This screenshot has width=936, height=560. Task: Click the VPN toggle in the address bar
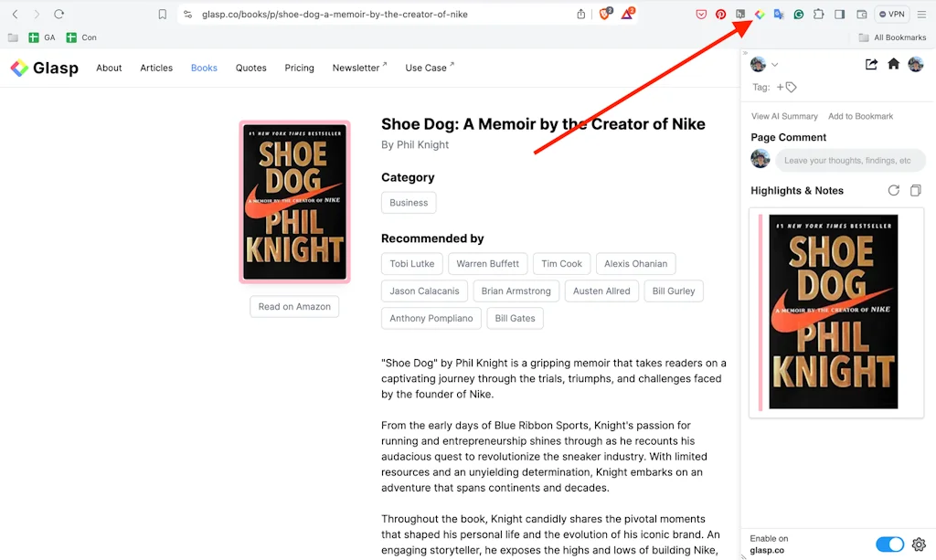pos(891,14)
